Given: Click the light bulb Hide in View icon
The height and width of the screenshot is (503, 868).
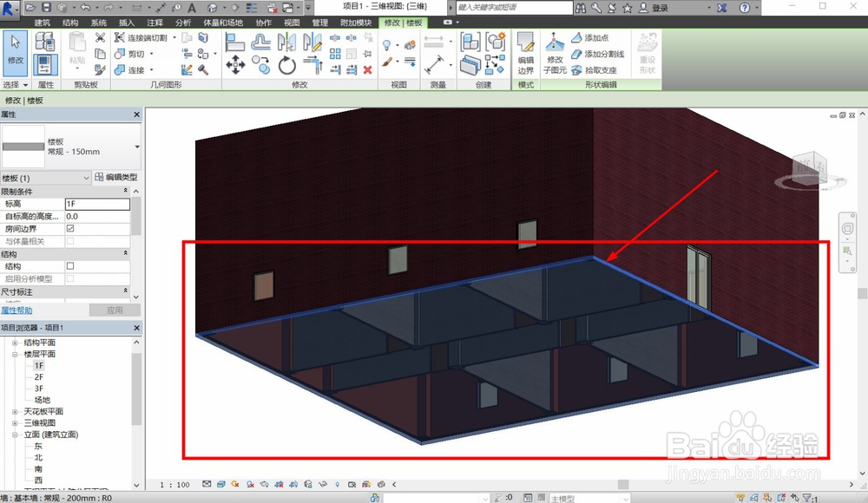Looking at the screenshot, I should [x=387, y=45].
